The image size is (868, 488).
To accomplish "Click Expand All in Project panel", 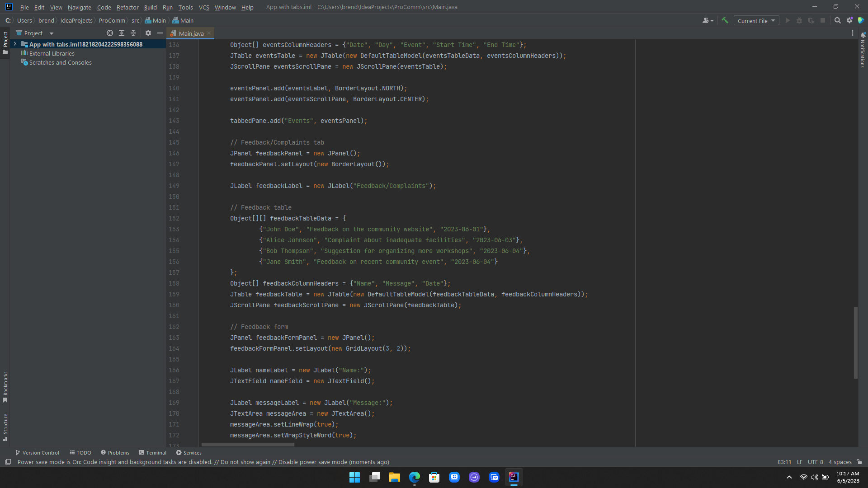I will point(122,33).
